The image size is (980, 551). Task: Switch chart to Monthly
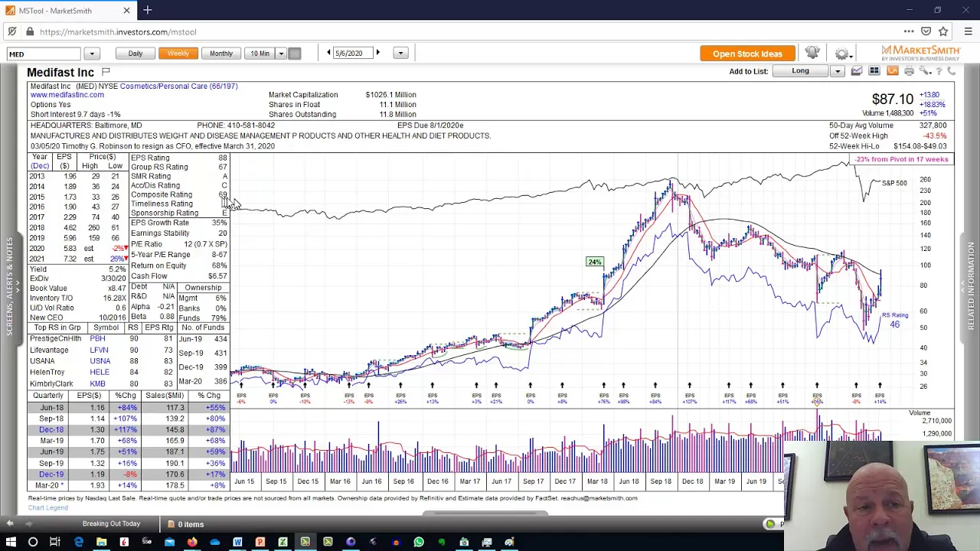221,54
